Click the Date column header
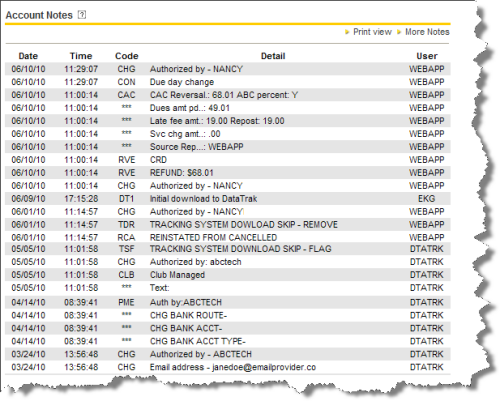 (28, 56)
